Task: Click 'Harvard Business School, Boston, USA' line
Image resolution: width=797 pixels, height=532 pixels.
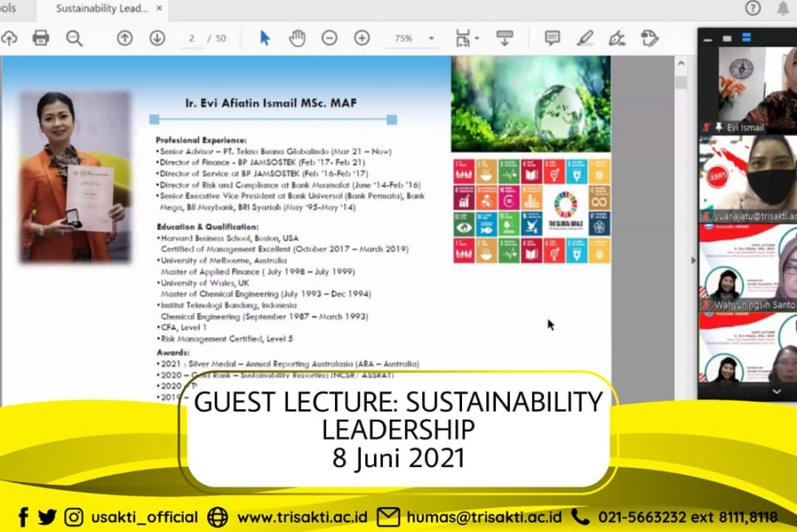Action: 228,238
